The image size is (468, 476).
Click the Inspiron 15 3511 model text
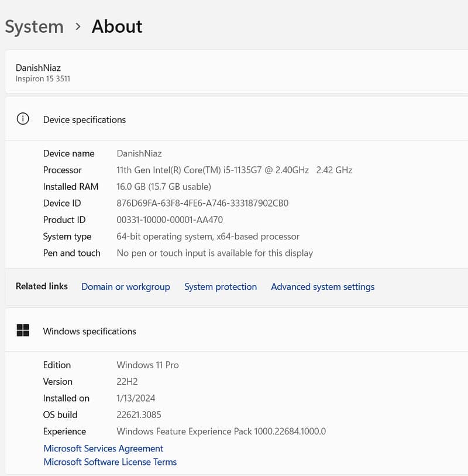[x=43, y=78]
